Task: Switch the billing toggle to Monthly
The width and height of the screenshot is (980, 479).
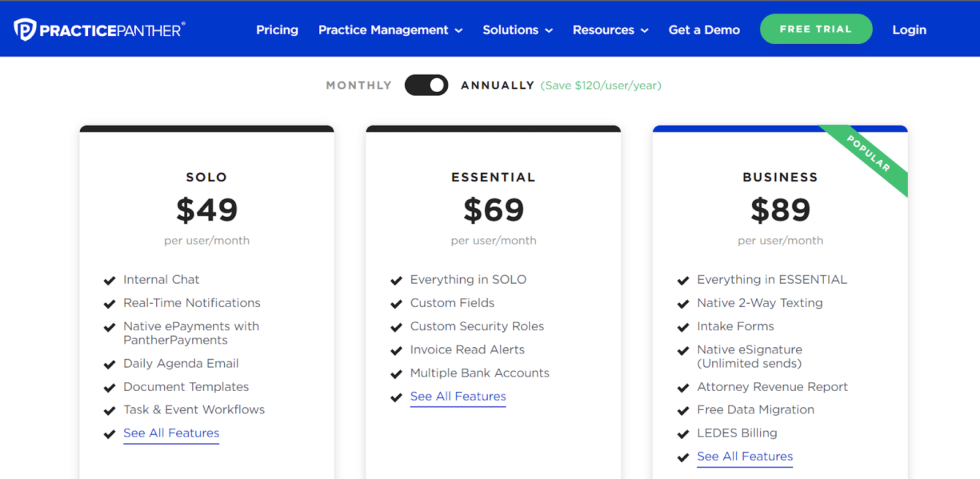Action: pyautogui.click(x=426, y=85)
